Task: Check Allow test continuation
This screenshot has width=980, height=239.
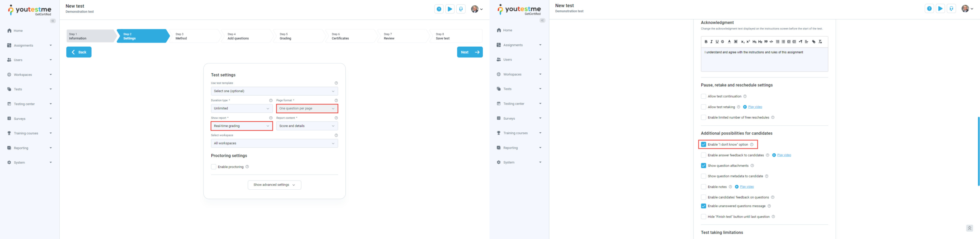Action: click(x=704, y=96)
